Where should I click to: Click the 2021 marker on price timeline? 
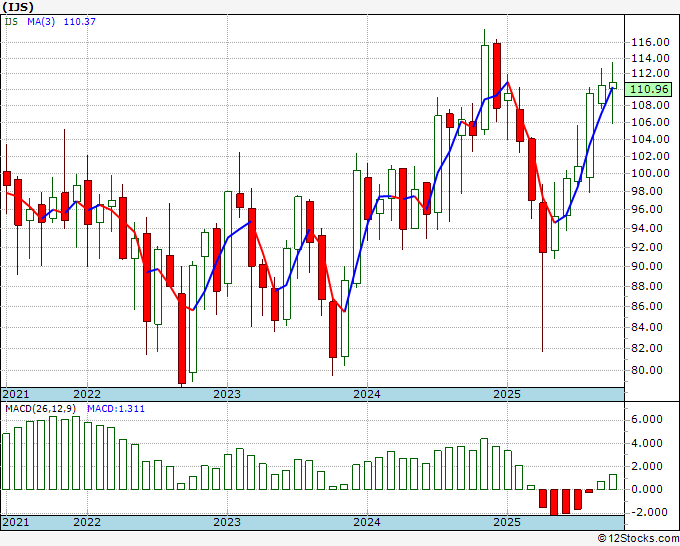click(16, 394)
